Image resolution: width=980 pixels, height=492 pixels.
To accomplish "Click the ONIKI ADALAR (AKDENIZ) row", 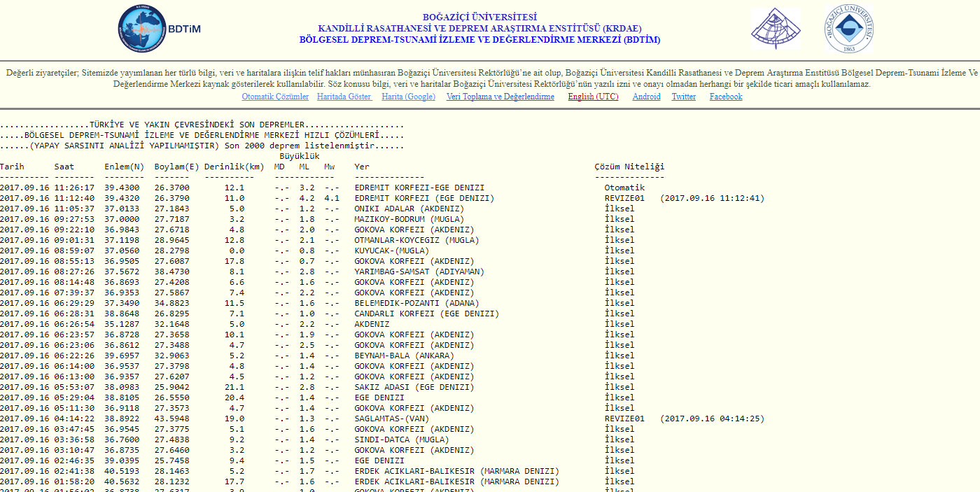I will (x=317, y=209).
